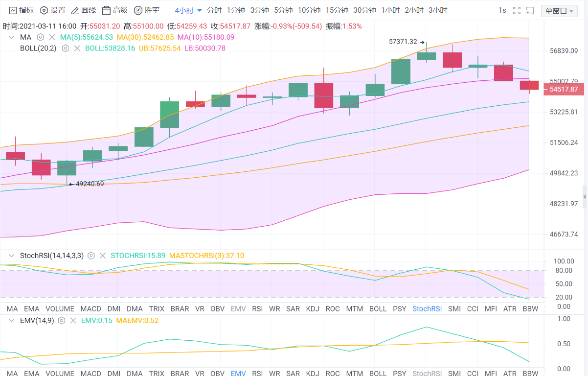Click the 1s refresh rate button
Screen dimensions: 588x376
502,10
